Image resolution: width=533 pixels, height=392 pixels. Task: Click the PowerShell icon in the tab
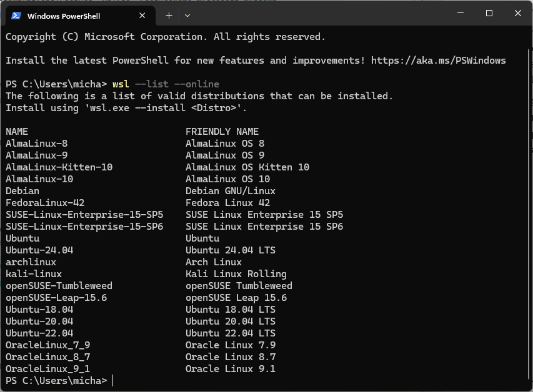16,16
